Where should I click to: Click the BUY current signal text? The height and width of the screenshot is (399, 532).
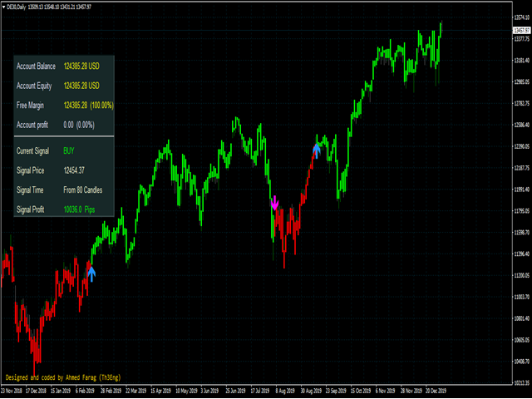point(68,150)
